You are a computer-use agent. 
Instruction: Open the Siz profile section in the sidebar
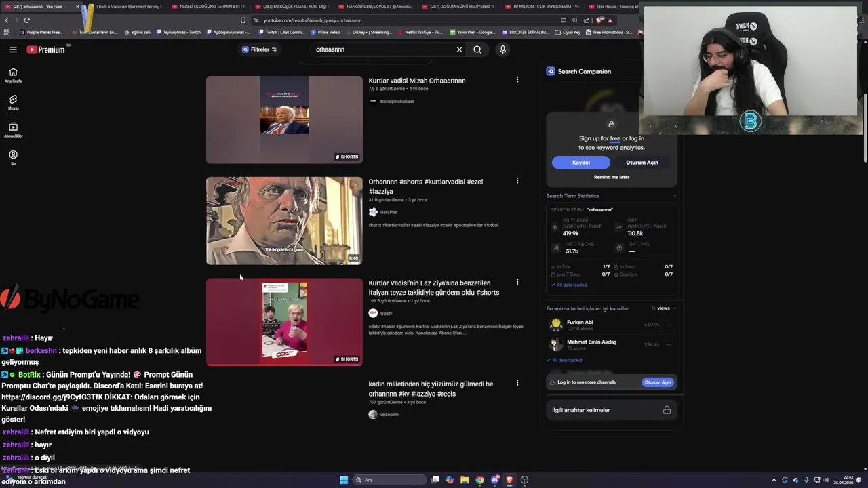(x=13, y=158)
